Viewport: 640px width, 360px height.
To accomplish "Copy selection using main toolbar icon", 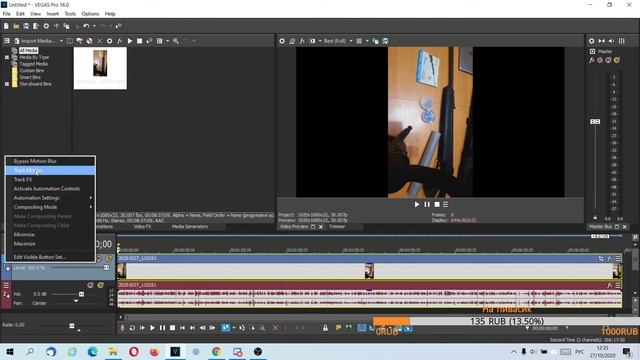I will coord(66,26).
